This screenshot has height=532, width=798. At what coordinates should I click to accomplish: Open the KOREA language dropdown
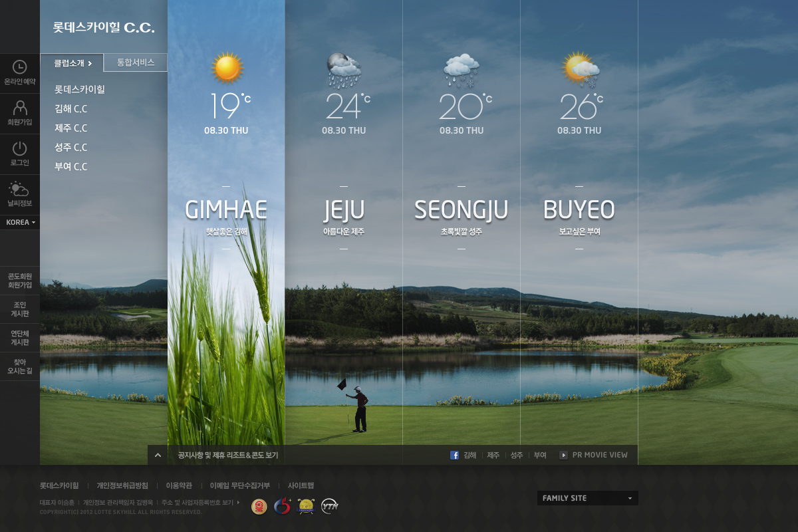coord(20,222)
